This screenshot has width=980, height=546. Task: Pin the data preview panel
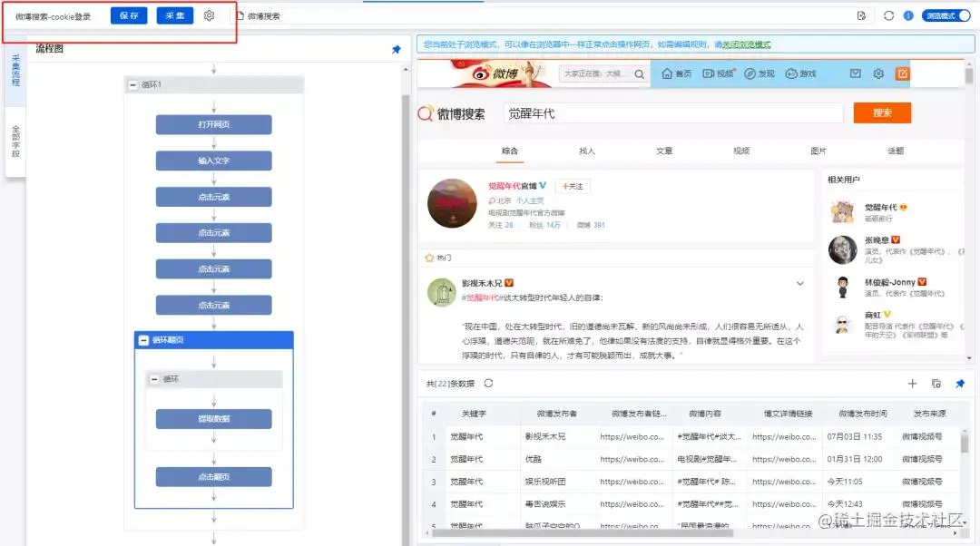(960, 384)
